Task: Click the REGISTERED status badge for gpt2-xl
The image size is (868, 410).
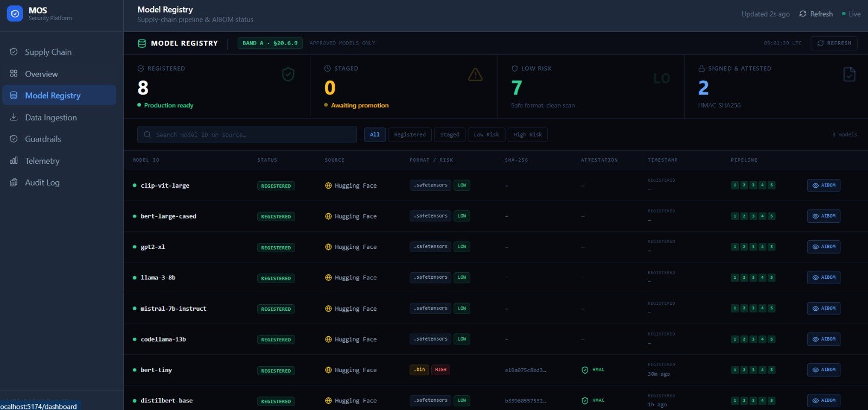Action: click(x=276, y=247)
